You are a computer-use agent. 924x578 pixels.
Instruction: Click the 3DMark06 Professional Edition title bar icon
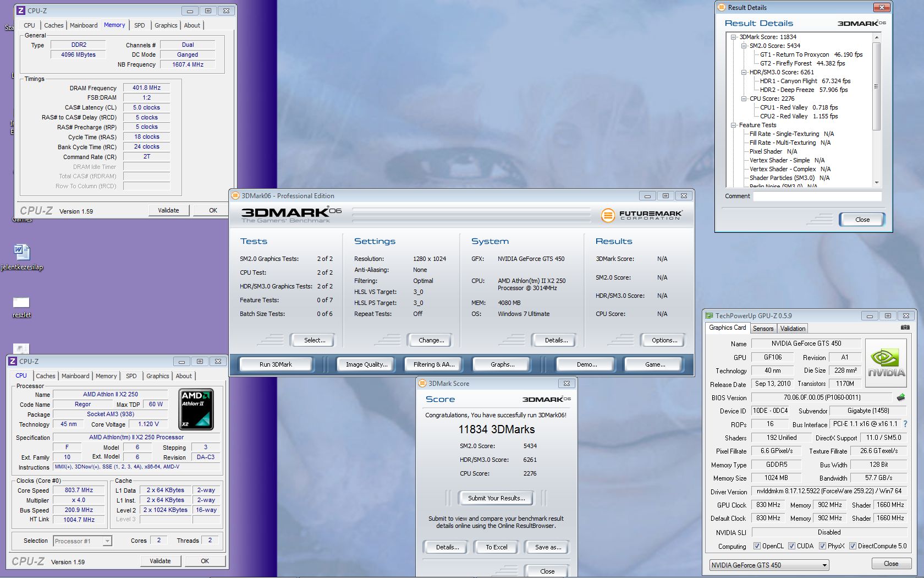click(235, 195)
